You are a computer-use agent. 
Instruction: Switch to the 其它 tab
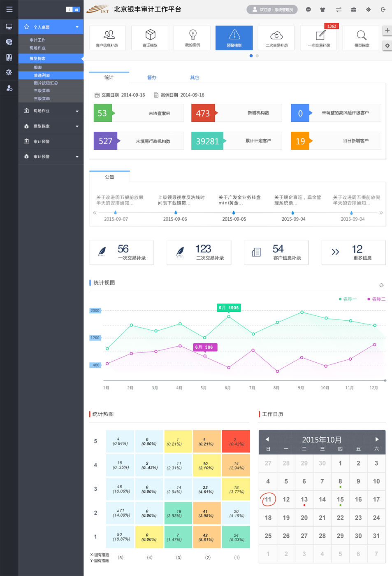195,77
